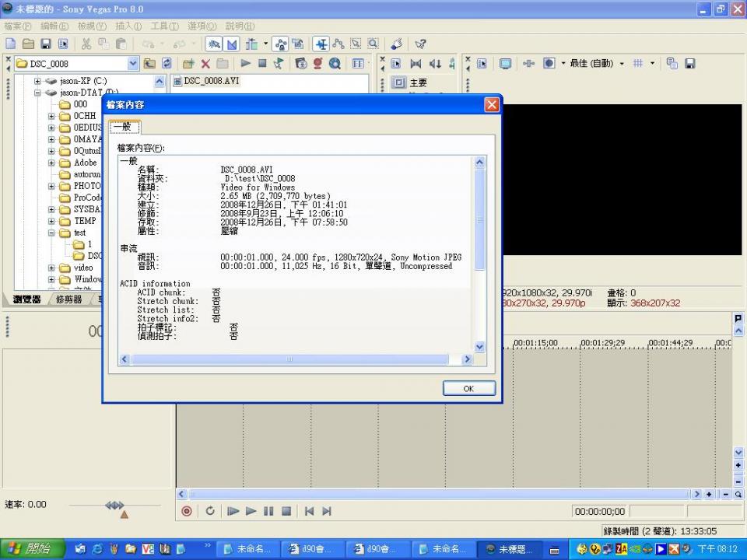747x560 pixels.
Task: Toggle the Auto Ripple toolbar button
Action: tap(252, 44)
